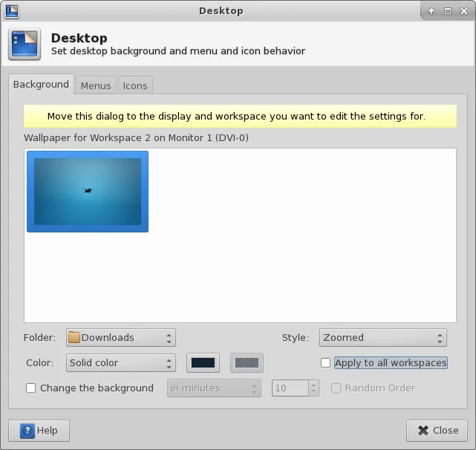Image resolution: width=476 pixels, height=450 pixels.
Task: Click the 'Color:' label
Action: pos(40,362)
